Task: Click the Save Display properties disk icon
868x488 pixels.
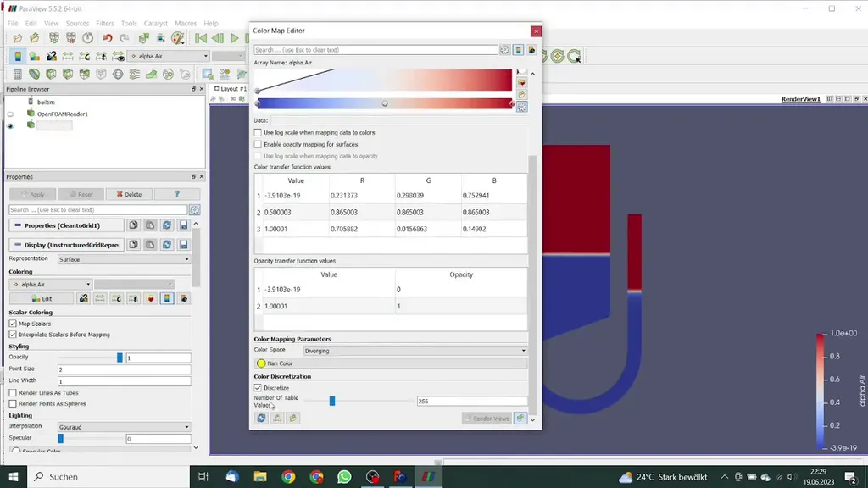Action: (x=184, y=245)
